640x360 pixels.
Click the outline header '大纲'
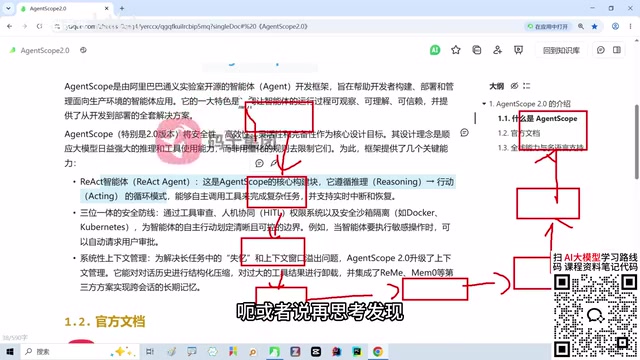tap(497, 86)
